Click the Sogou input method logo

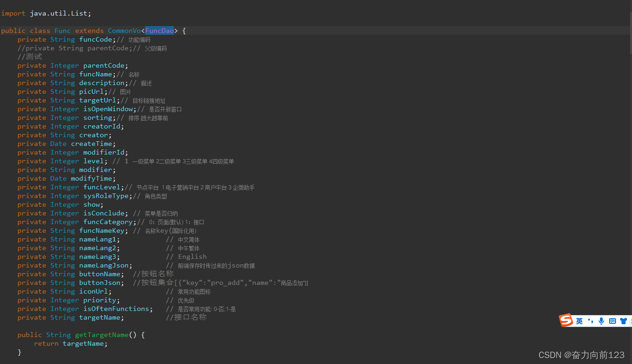pos(567,321)
